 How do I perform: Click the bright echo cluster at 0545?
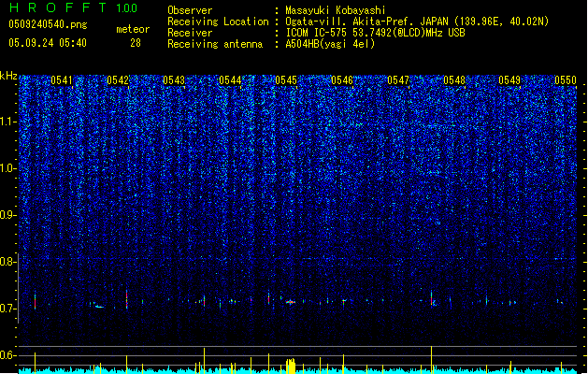pos(290,302)
